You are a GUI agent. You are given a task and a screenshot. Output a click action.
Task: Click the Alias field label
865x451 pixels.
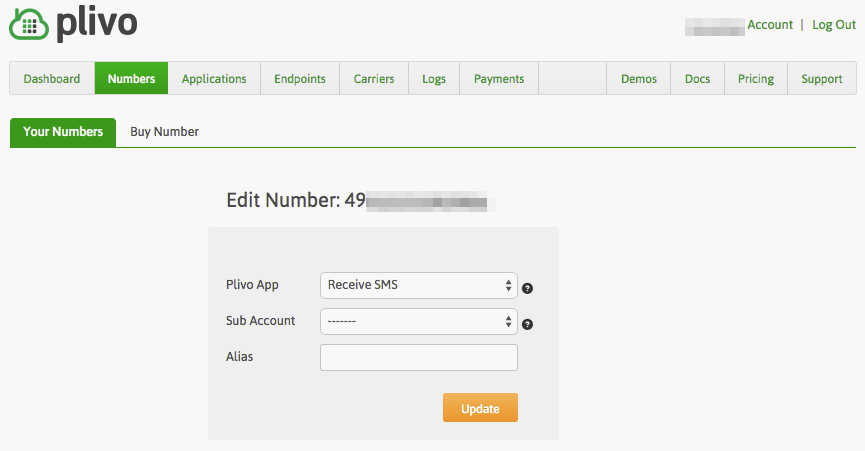239,357
